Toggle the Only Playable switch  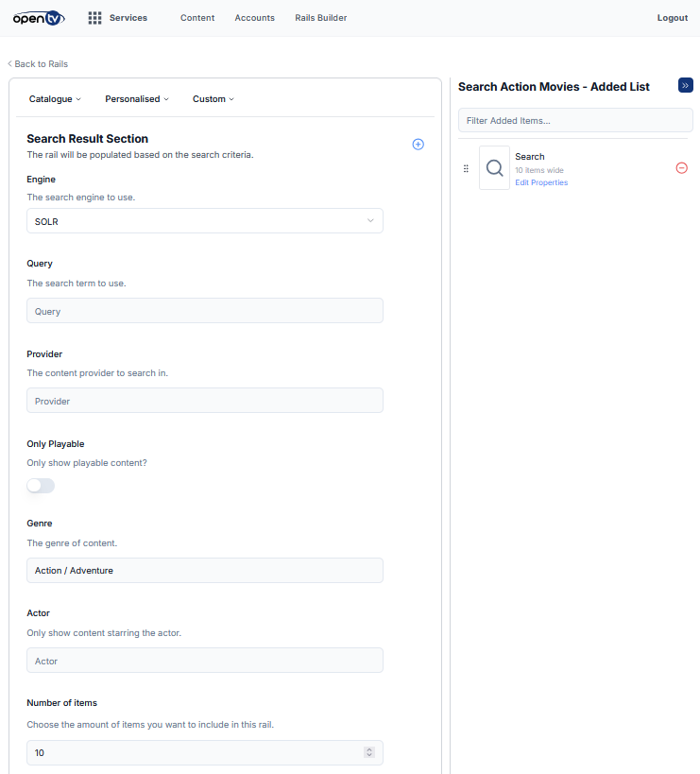pos(41,486)
